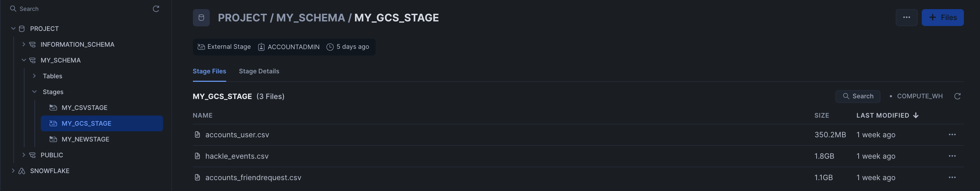Open actions menu for accounts_user.csv

point(952,135)
